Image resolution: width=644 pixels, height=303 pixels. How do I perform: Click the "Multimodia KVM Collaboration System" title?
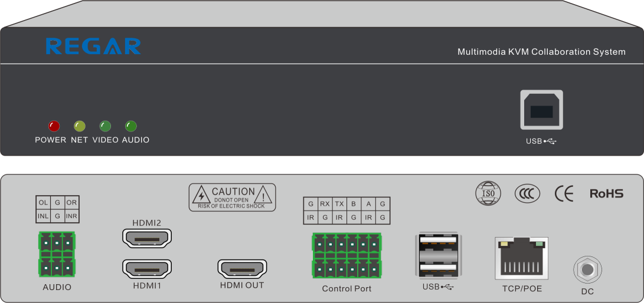coord(541,52)
